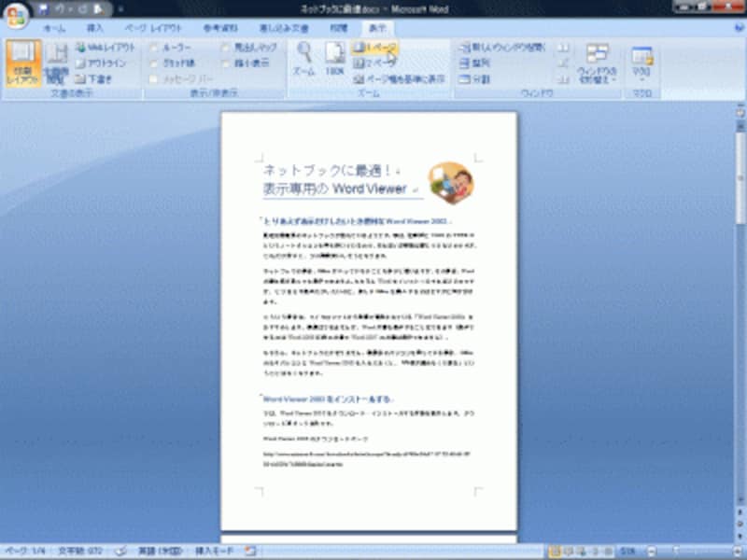Expand the マクロ dropdown arrow

[641, 79]
